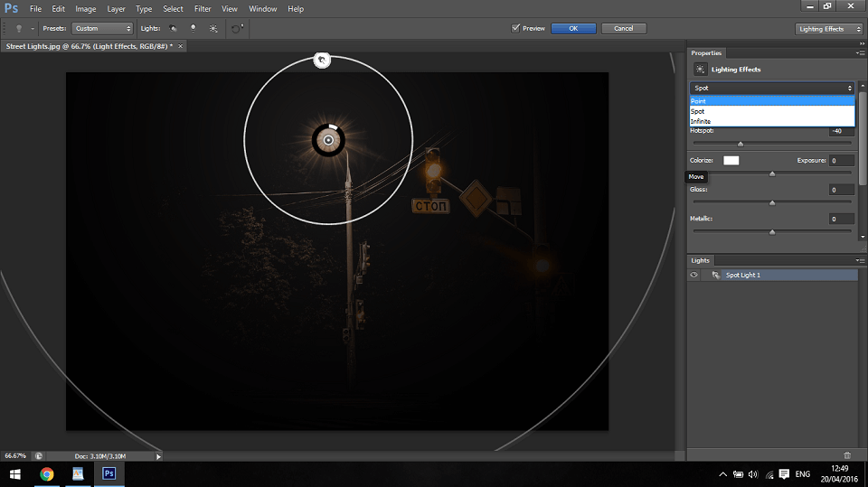The width and height of the screenshot is (868, 487).
Task: Hide Spot Light 1 with the eye icon
Action: point(693,275)
